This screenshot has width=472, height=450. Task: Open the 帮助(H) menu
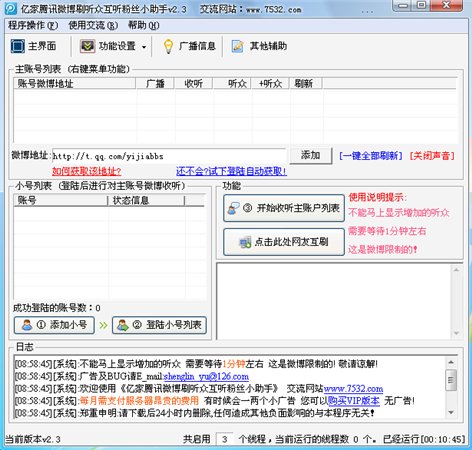(x=144, y=25)
